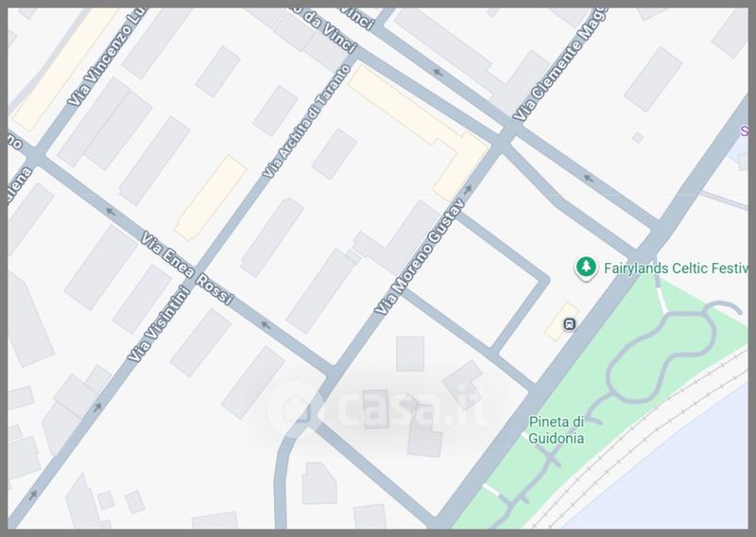The width and height of the screenshot is (756, 537).
Task: Open the Fairylands Celtic Festival place label
Action: pos(676,268)
